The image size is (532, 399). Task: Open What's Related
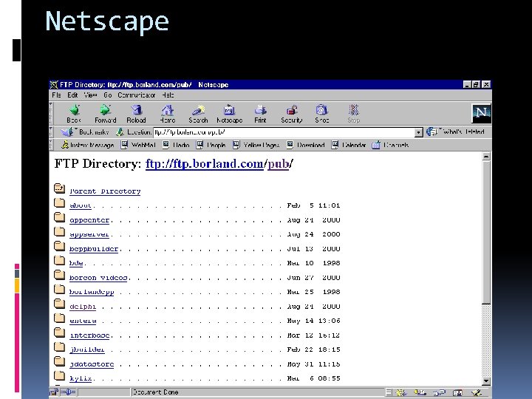[455, 132]
